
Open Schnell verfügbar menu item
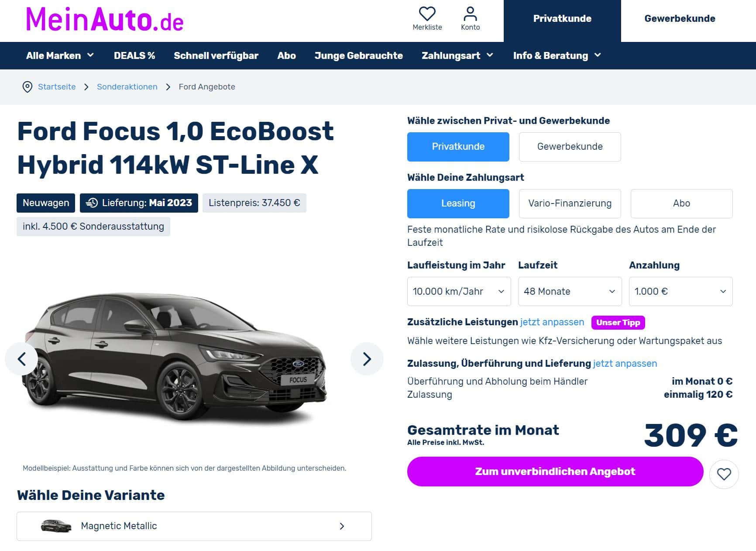click(216, 55)
